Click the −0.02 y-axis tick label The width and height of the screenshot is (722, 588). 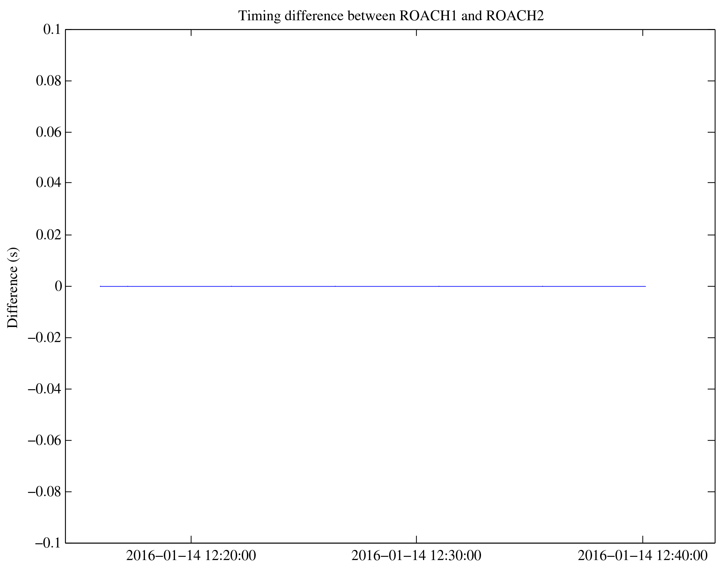(44, 338)
